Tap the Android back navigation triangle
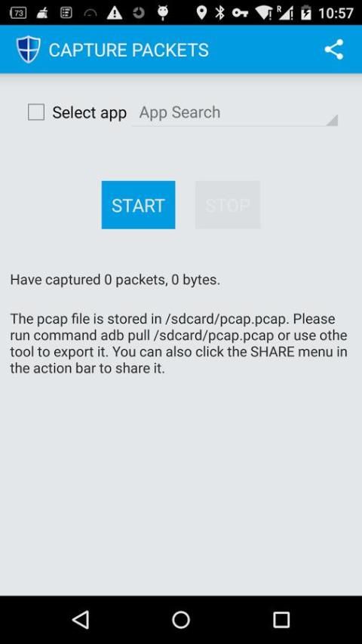This screenshot has height=644, width=362. (x=81, y=619)
